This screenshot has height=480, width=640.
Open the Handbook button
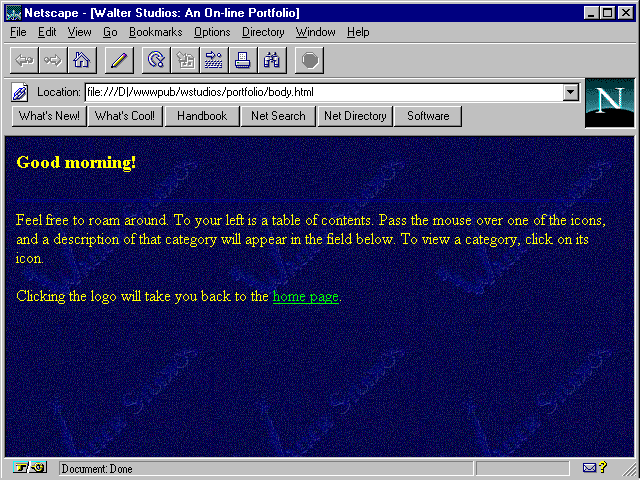click(202, 116)
